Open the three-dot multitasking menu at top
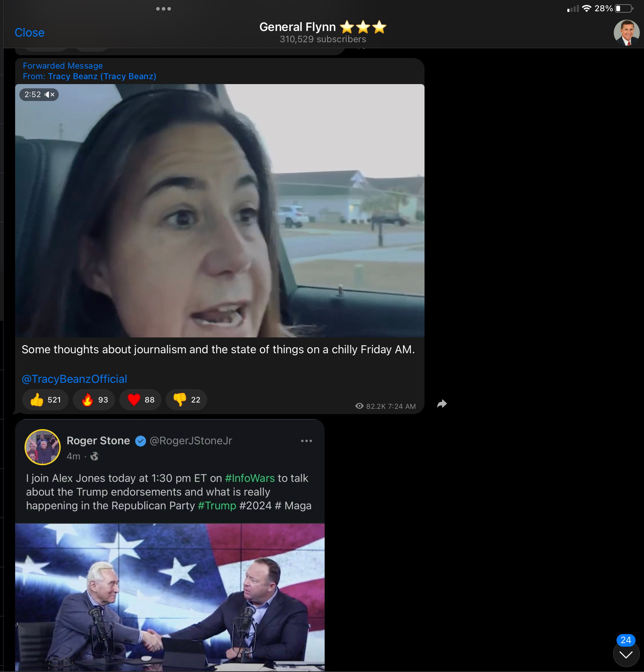The image size is (644, 672). [164, 9]
